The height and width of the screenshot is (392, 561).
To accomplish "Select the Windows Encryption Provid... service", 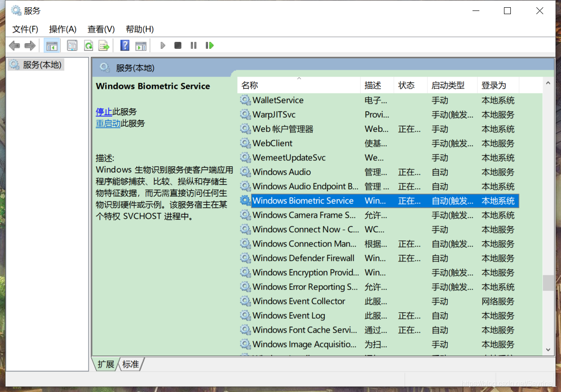I will coord(379,273).
